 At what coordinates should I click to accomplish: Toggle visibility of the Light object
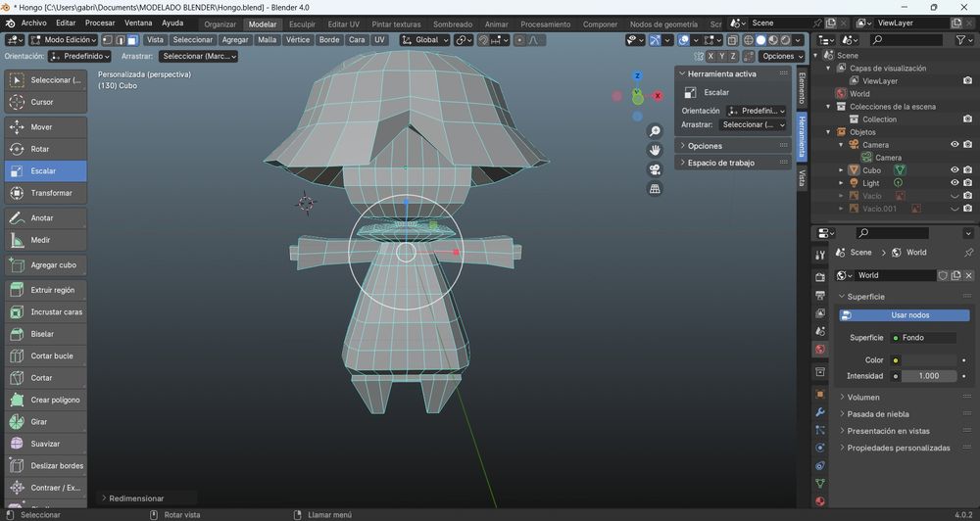point(955,183)
